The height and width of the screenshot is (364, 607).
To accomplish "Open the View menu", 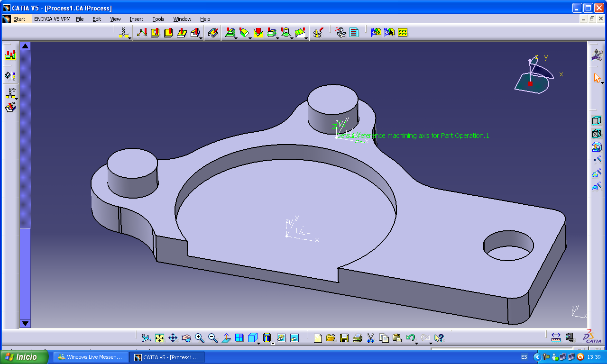I will point(115,19).
